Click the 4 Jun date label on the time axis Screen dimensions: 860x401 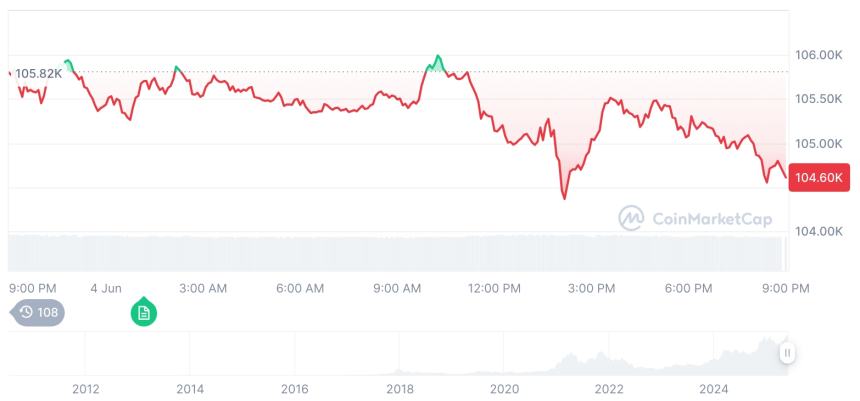coord(105,288)
